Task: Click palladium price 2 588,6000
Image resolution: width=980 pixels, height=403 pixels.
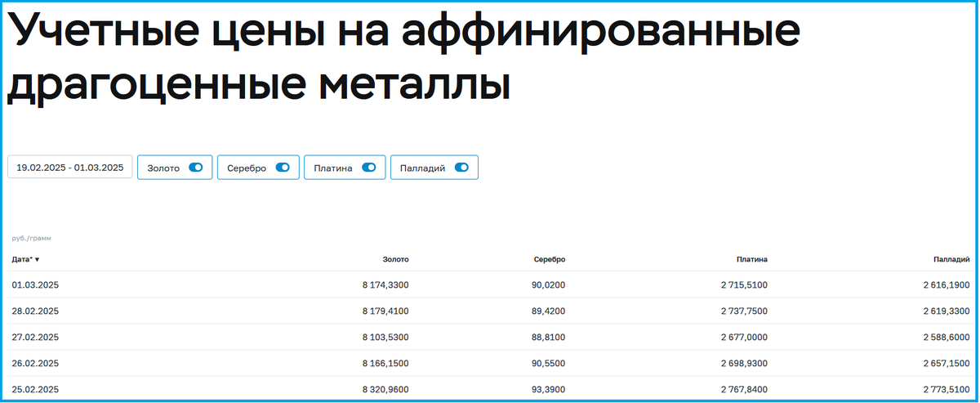Action: pos(947,337)
